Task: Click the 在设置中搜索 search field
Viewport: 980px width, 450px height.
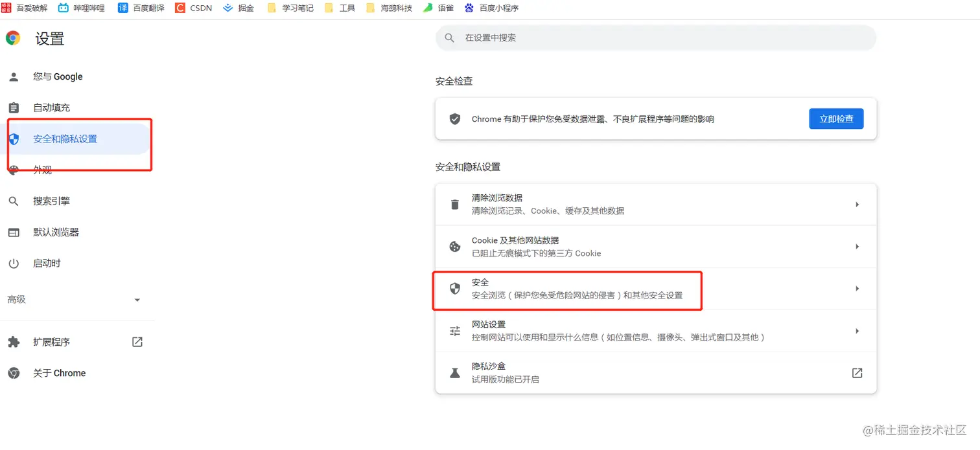Action: (x=656, y=38)
